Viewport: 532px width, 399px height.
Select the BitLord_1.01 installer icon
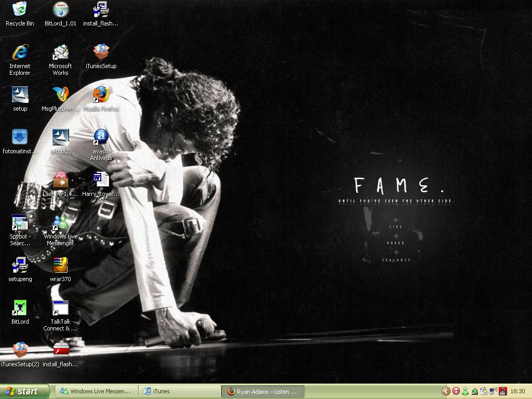coord(60,10)
